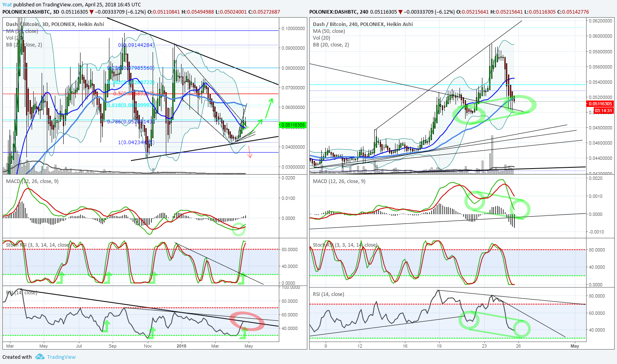Click the 0.10000000 price axis value on the 3D chart
617x364 pixels.
(x=293, y=28)
